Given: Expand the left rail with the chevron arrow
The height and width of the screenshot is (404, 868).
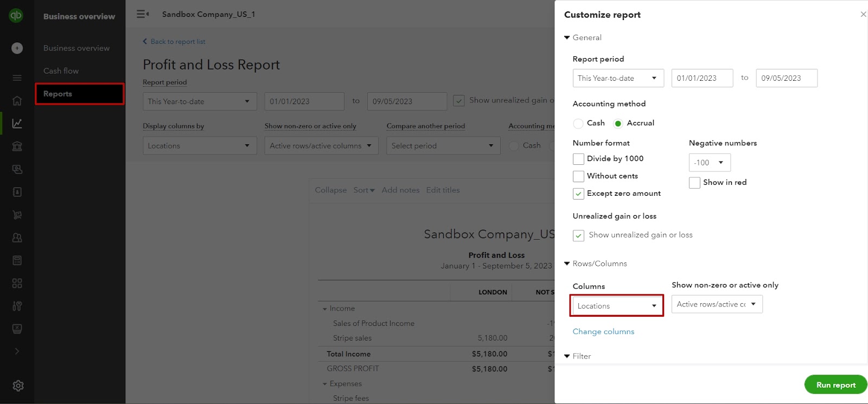Looking at the screenshot, I should click(x=17, y=351).
